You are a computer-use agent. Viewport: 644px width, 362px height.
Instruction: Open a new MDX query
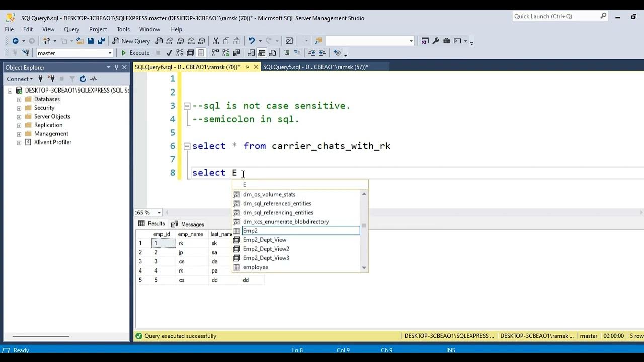pyautogui.click(x=170, y=41)
